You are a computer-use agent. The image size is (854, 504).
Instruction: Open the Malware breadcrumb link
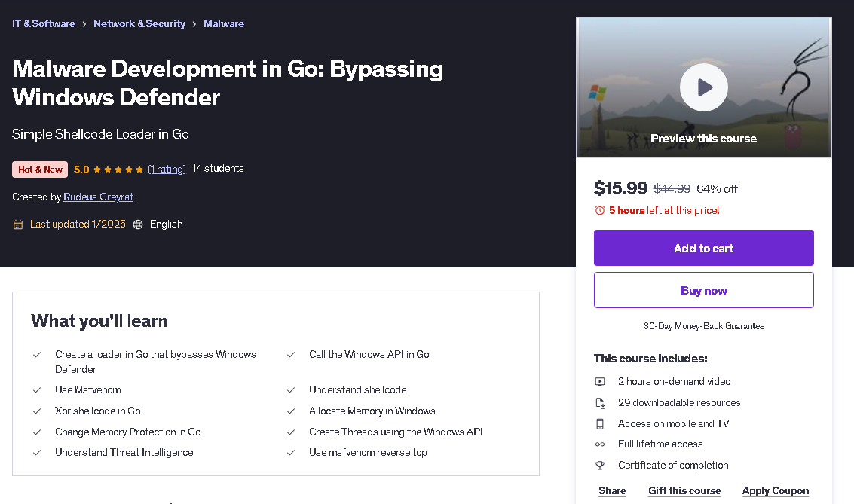(224, 23)
